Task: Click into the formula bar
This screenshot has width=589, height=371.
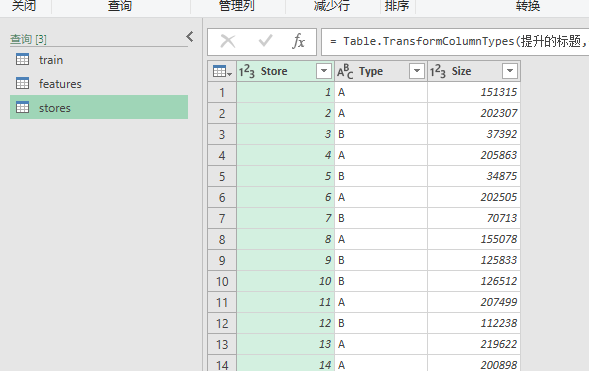Action: 455,41
